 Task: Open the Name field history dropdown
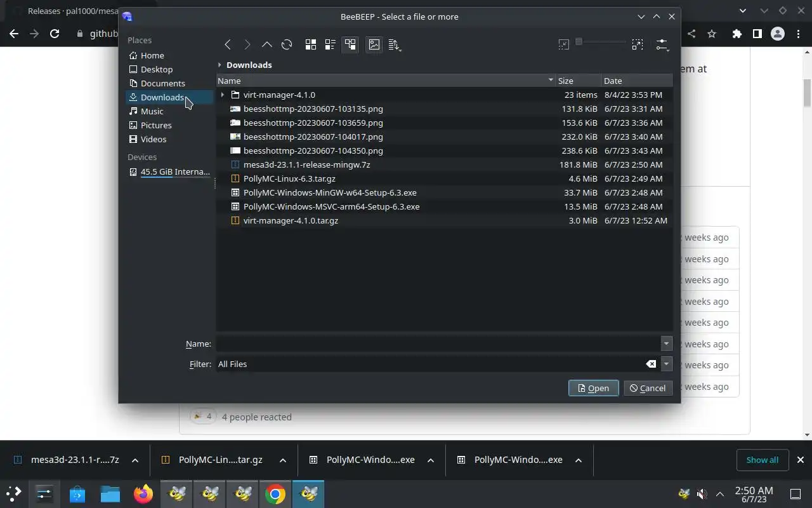666,344
